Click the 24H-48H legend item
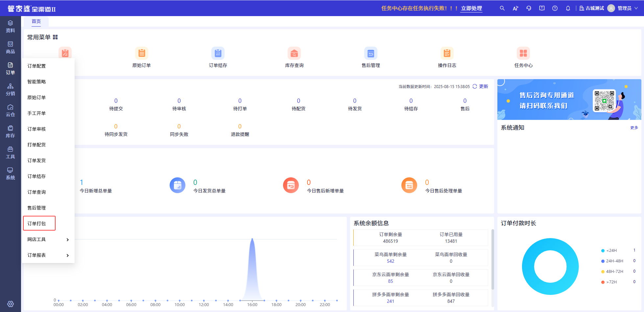 612,261
